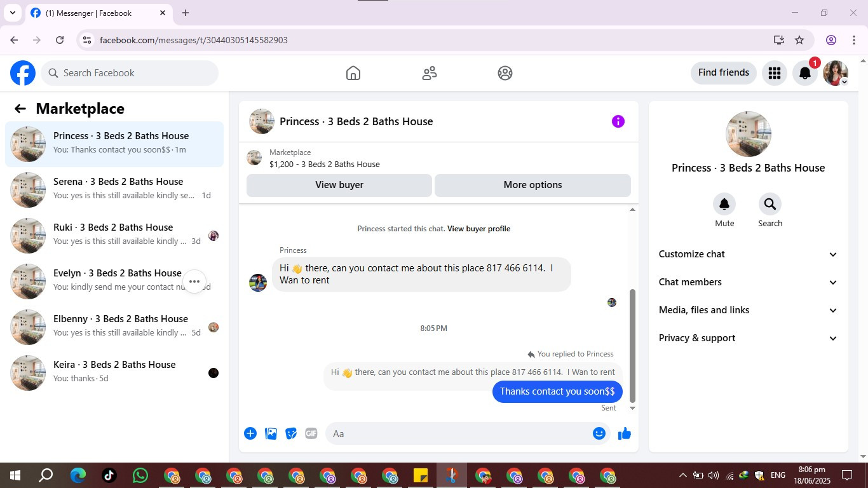Open the Chrome profile icon

coord(831,40)
